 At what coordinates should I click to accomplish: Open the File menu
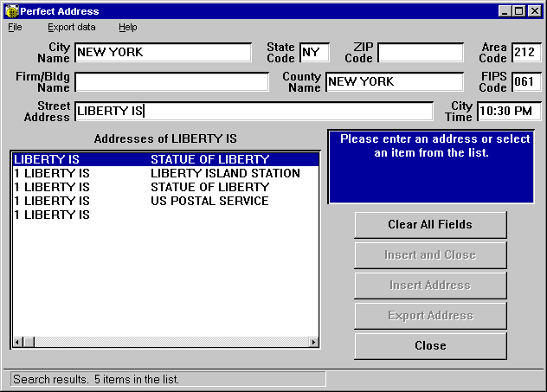(15, 27)
